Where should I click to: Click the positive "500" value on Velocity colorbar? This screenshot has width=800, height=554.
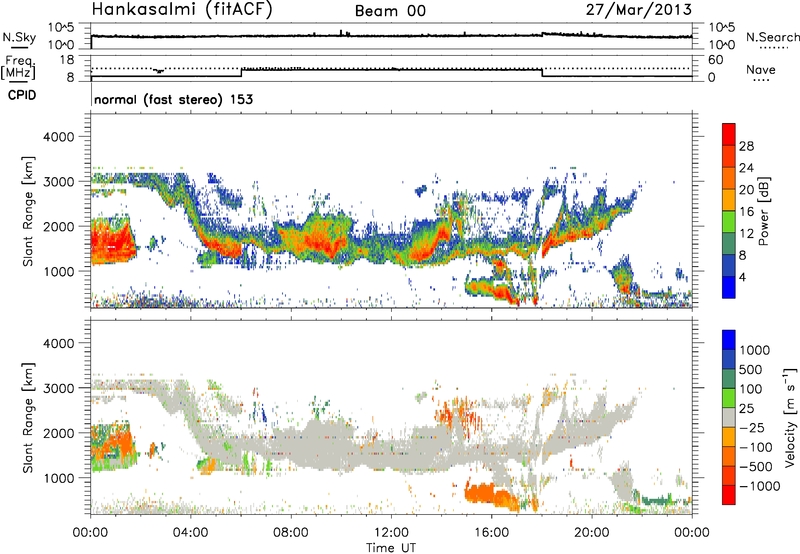click(751, 369)
